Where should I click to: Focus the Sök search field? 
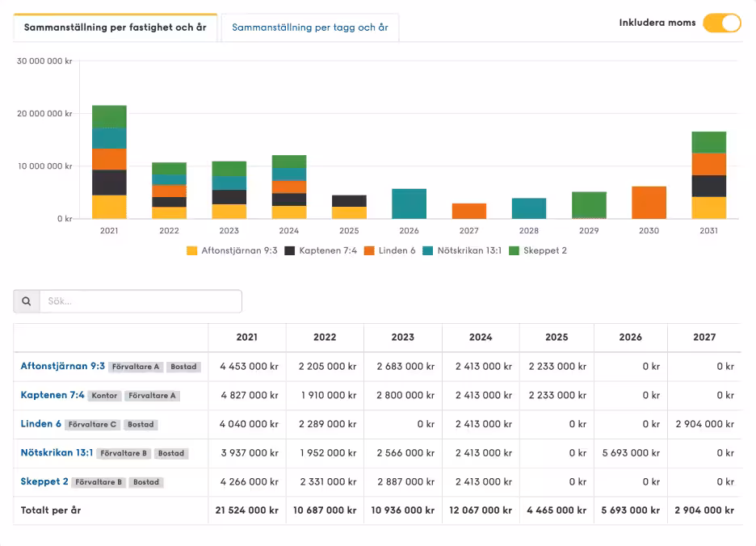click(141, 301)
